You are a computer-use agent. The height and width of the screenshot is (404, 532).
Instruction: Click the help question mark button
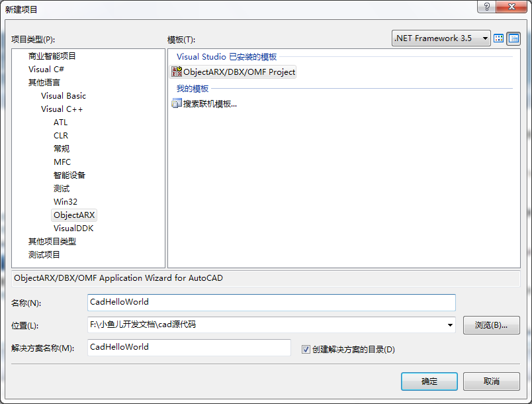pos(486,7)
